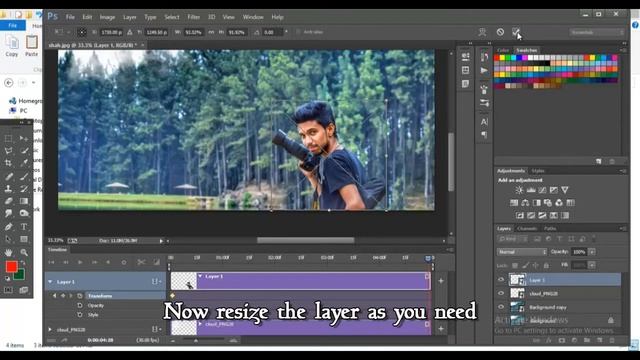
Task: Toggle the Opacity keyframe stopwatch
Action: coord(80,305)
